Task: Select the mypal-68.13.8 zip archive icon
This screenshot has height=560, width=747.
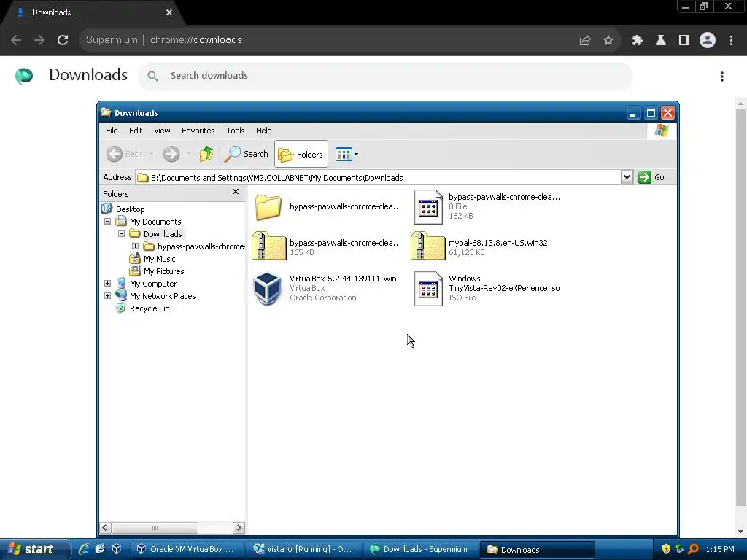Action: click(x=427, y=246)
